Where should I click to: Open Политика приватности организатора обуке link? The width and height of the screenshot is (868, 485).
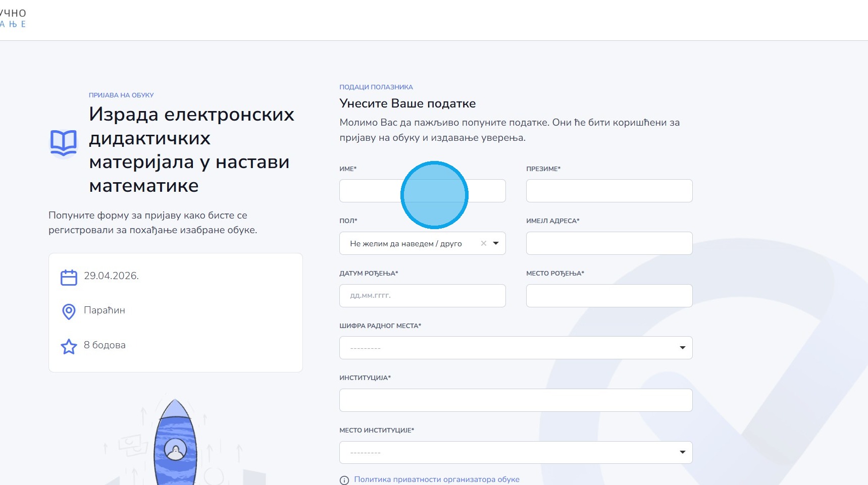point(437,479)
